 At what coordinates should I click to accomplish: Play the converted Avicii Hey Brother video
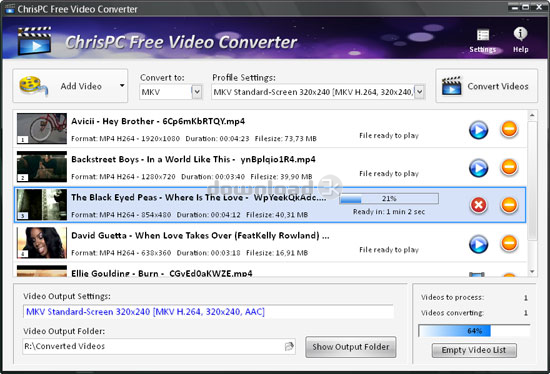pos(478,130)
